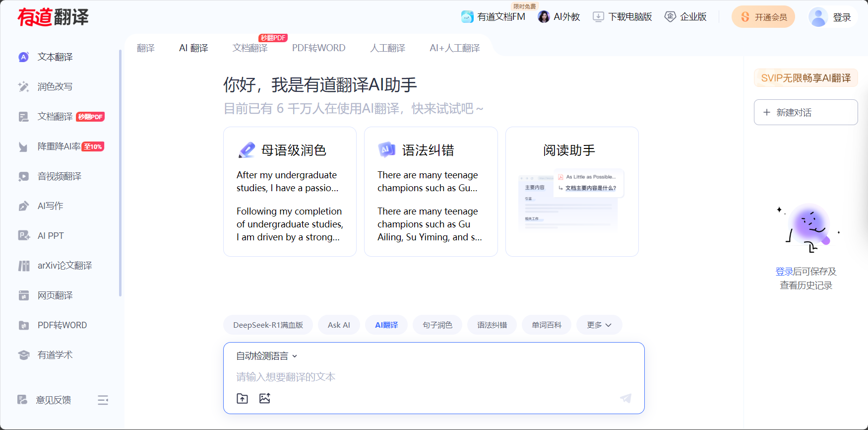This screenshot has height=430, width=868.
Task: Select the 语法纠错 chip
Action: pyautogui.click(x=492, y=325)
